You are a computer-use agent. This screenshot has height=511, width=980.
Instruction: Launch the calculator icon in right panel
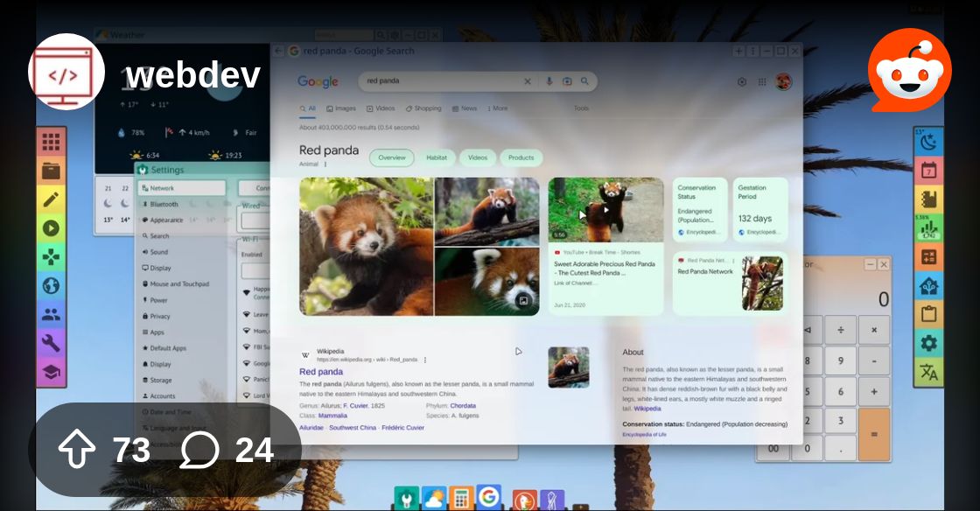click(x=928, y=256)
